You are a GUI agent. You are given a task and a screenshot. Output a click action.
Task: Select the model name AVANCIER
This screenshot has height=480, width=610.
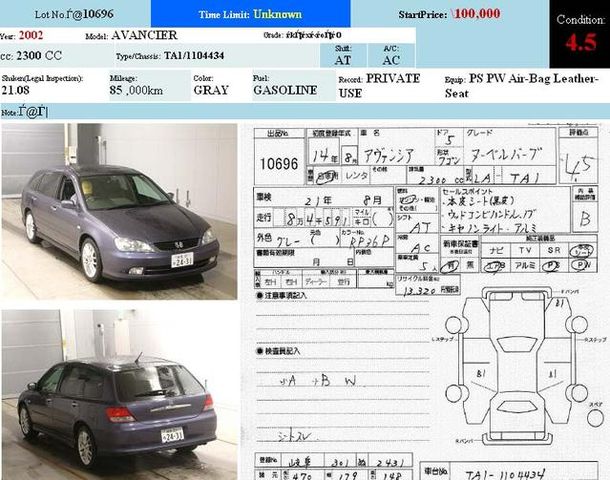tap(144, 35)
